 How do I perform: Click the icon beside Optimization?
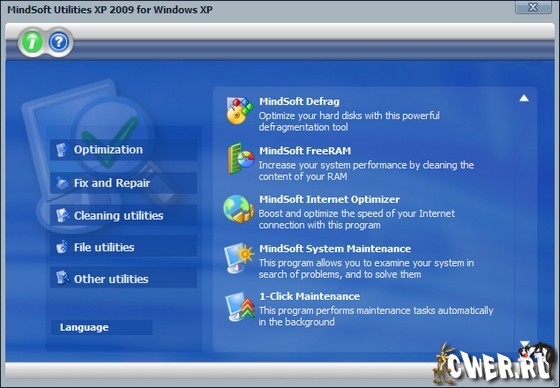tap(61, 150)
